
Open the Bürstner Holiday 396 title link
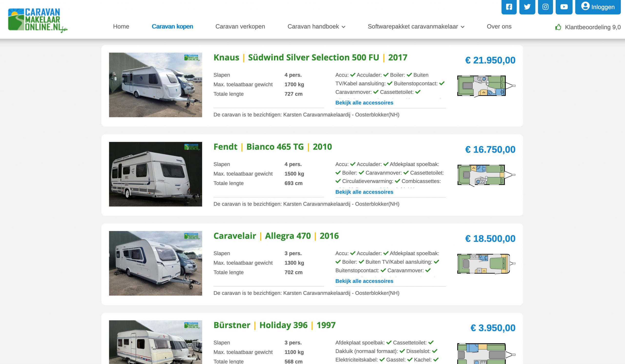click(x=275, y=325)
